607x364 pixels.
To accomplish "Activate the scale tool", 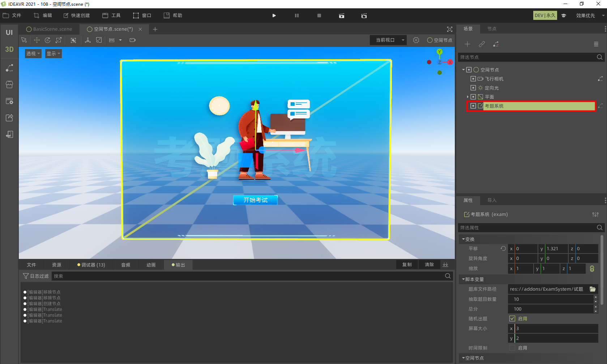I will (59, 40).
